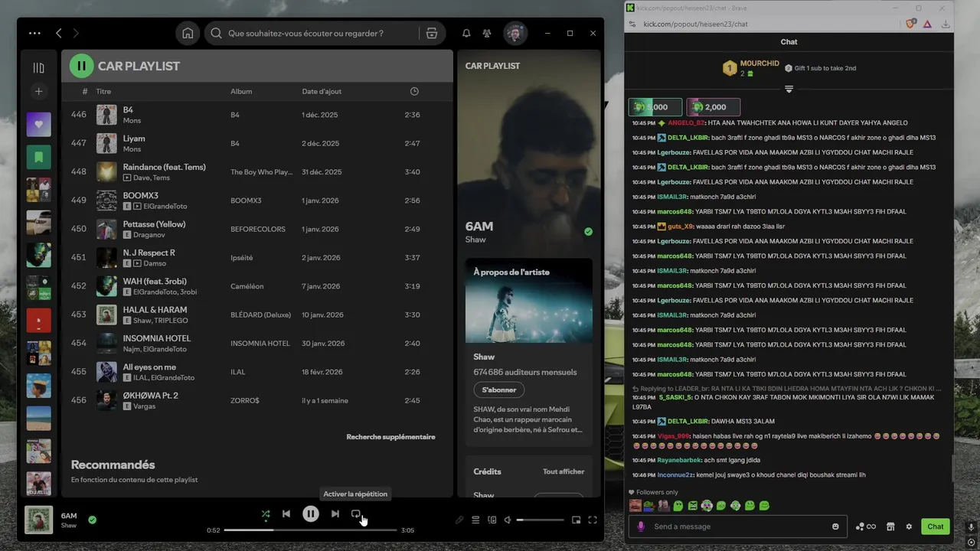Select the 'Raindance (feat. Tems)' track
The width and height of the screenshot is (980, 551).
[257, 171]
